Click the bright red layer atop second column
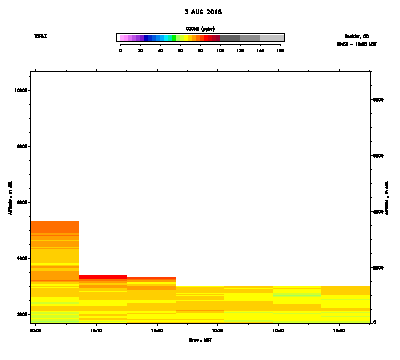The height and width of the screenshot is (360, 400). coord(103,277)
